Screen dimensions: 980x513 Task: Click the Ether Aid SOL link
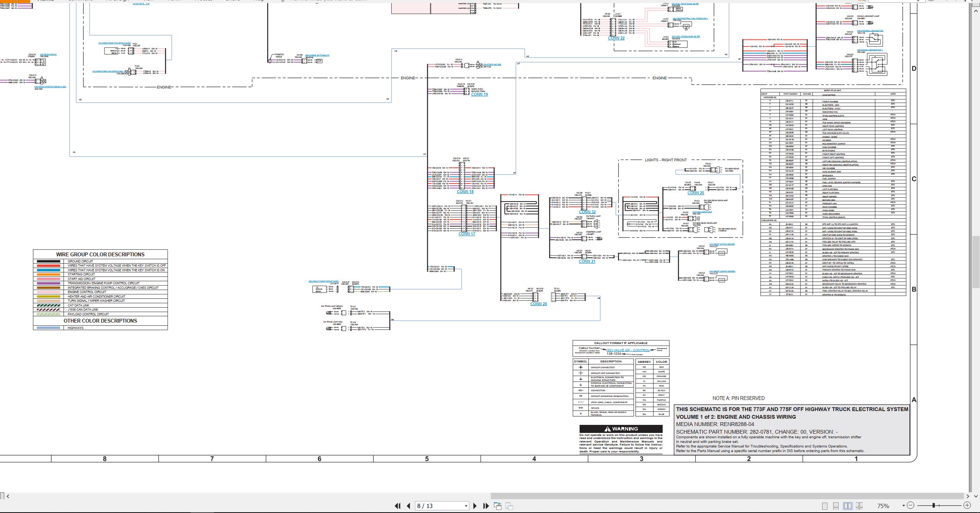click(x=492, y=64)
